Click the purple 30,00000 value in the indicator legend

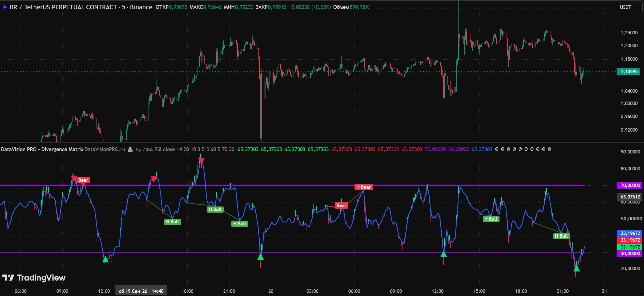[458, 149]
